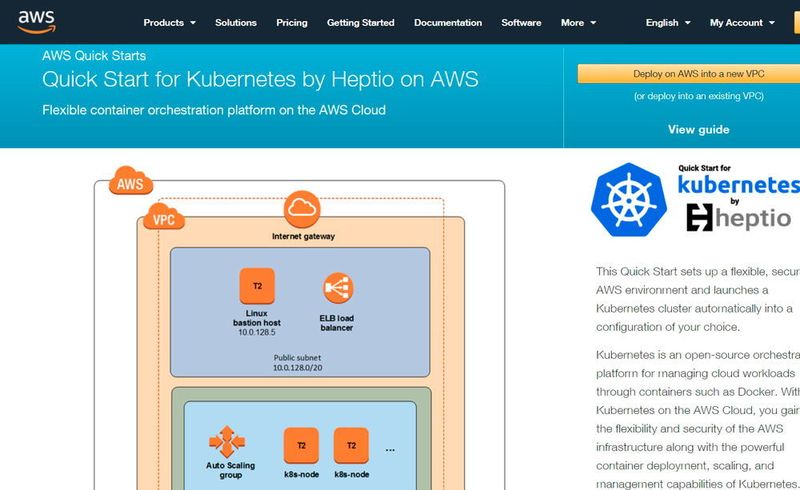Click the 'kubernetes' wordmark text
The height and width of the screenshot is (490, 800).
tap(739, 184)
